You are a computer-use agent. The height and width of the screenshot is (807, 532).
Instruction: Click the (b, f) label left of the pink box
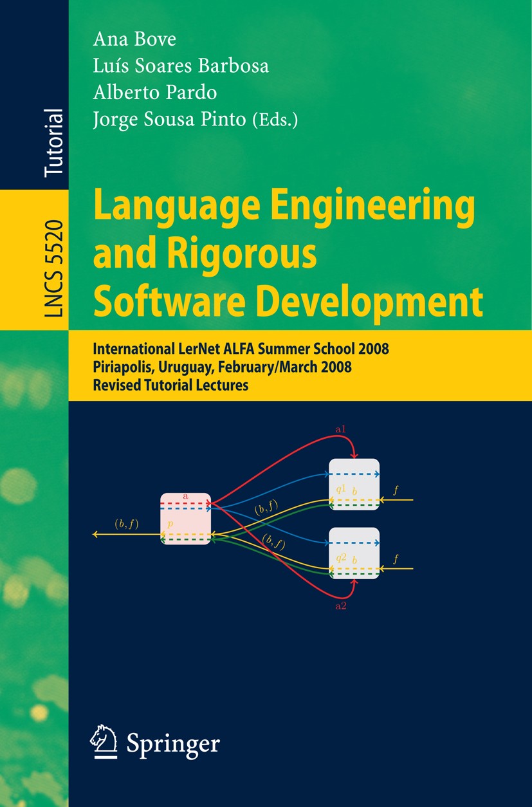(126, 523)
